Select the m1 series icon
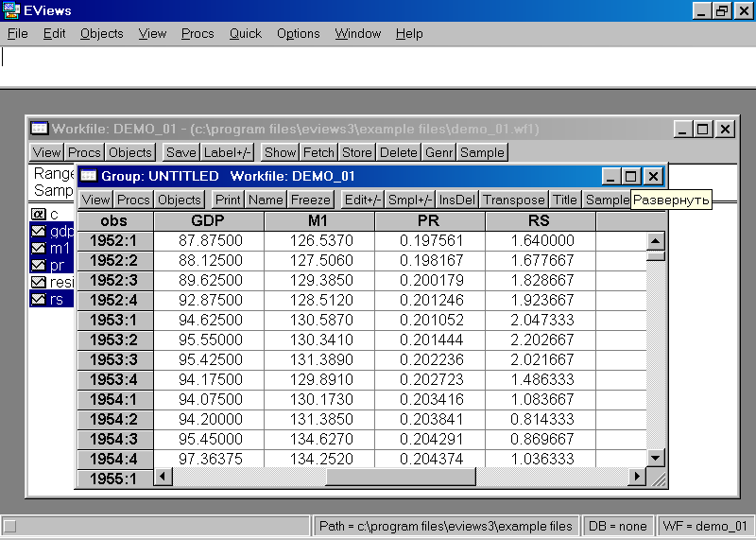756x540 pixels. click(x=38, y=249)
